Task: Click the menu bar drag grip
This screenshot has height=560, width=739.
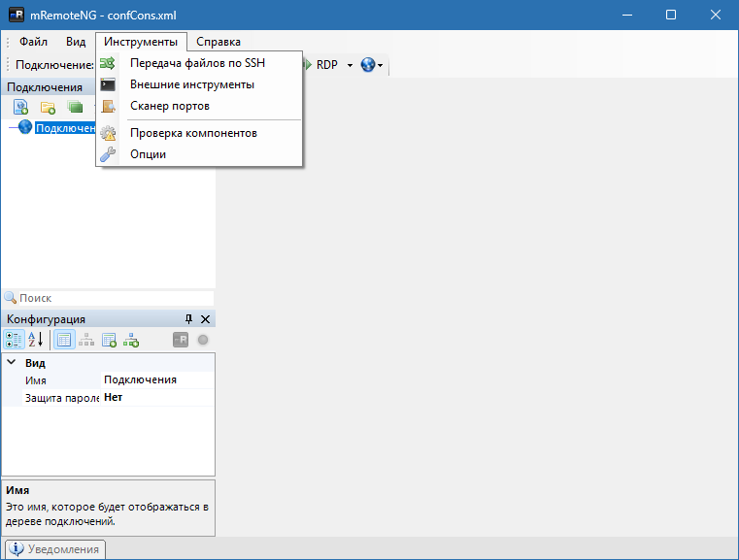Action: 8,42
